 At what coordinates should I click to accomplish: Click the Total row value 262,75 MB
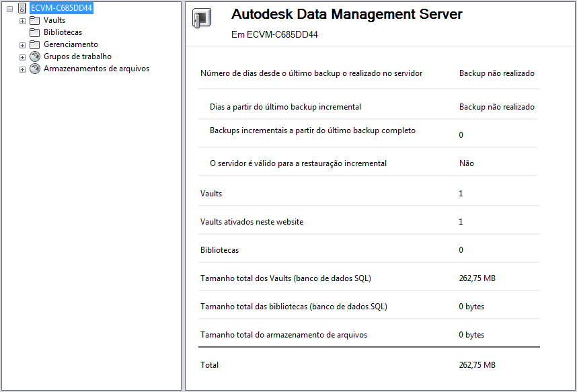point(477,365)
